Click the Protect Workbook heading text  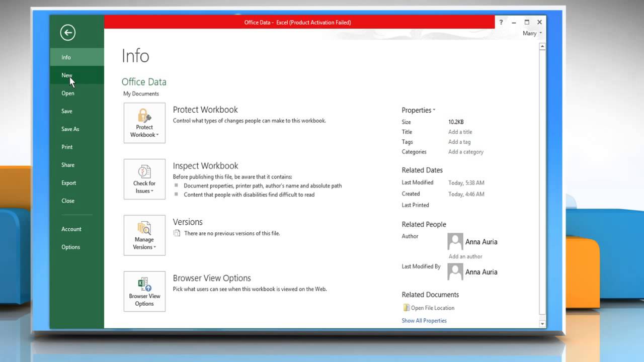(x=205, y=110)
